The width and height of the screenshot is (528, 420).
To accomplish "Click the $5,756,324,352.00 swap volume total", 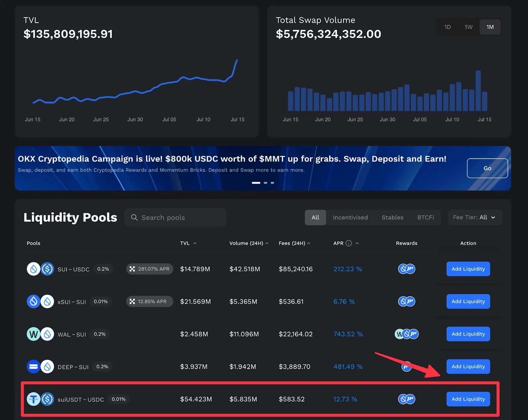I will (328, 34).
